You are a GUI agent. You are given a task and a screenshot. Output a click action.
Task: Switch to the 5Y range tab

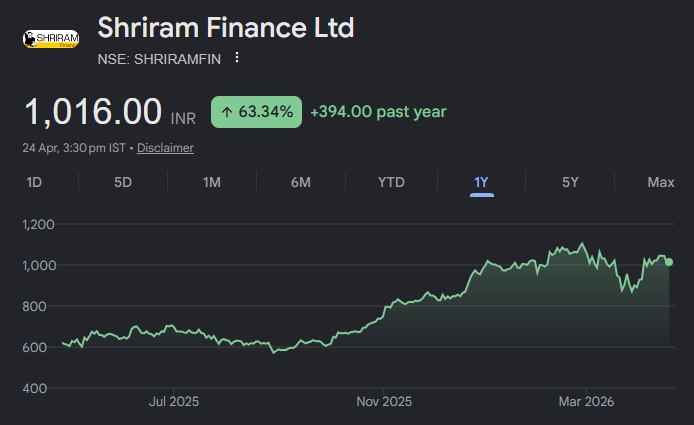570,182
